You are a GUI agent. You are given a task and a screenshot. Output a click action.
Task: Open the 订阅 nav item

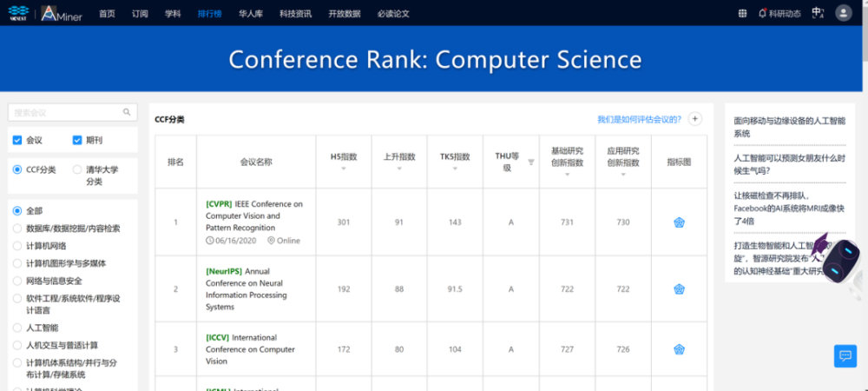point(140,14)
